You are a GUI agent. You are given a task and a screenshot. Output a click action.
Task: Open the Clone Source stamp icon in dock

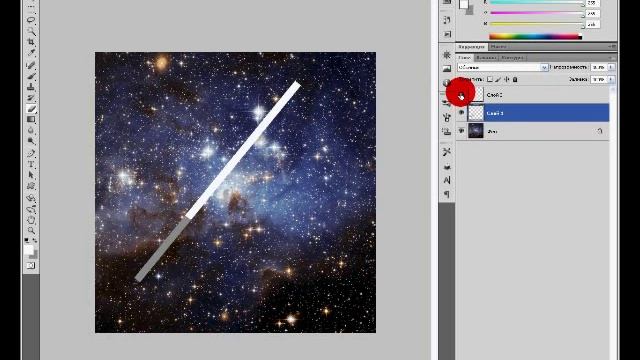tap(447, 131)
